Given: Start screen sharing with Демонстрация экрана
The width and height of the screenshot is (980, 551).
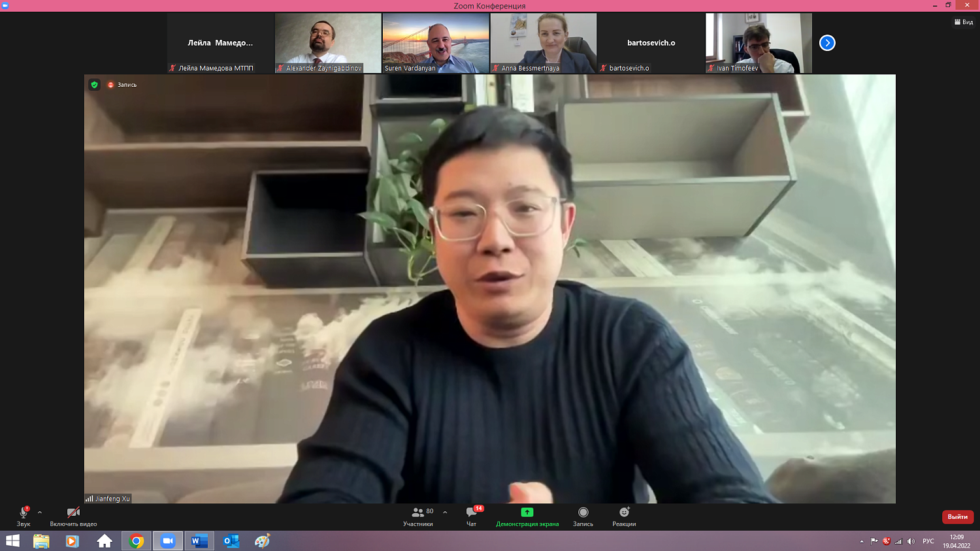Looking at the screenshot, I should 527,515.
